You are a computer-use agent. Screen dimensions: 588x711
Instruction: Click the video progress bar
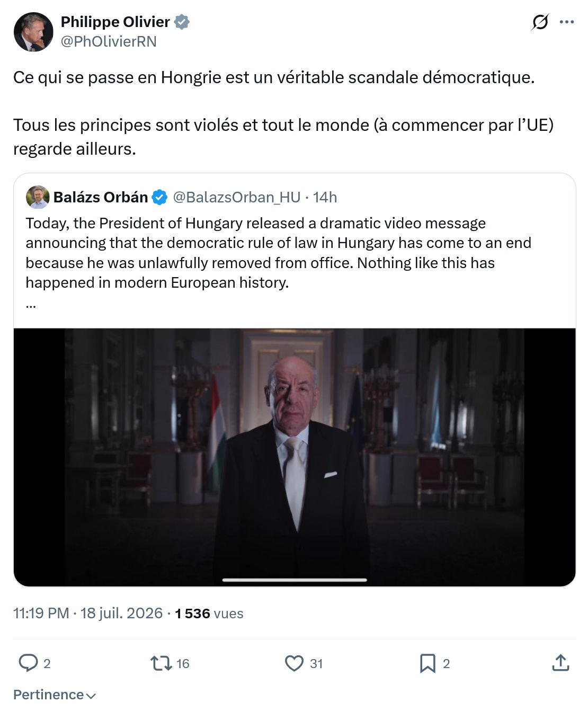295,580
